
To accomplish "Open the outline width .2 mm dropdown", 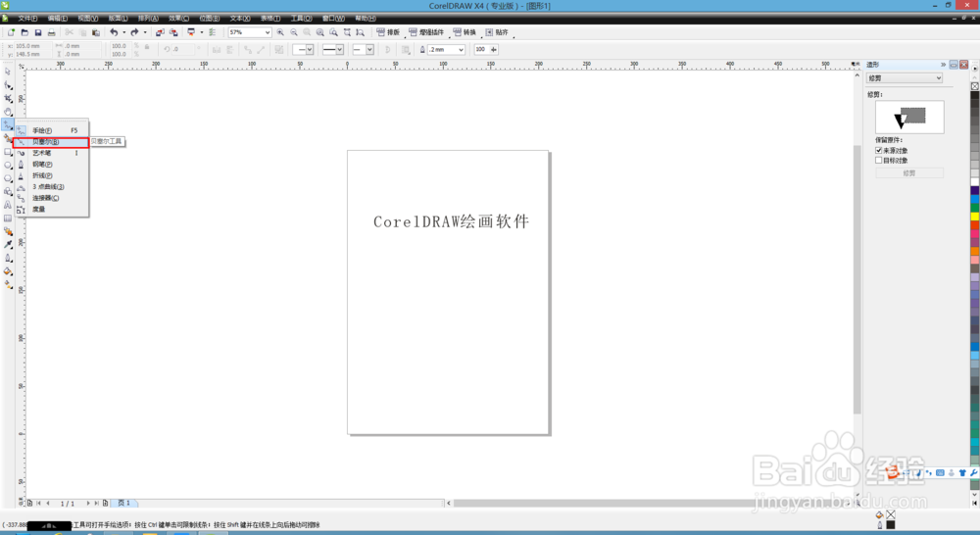I will 462,49.
